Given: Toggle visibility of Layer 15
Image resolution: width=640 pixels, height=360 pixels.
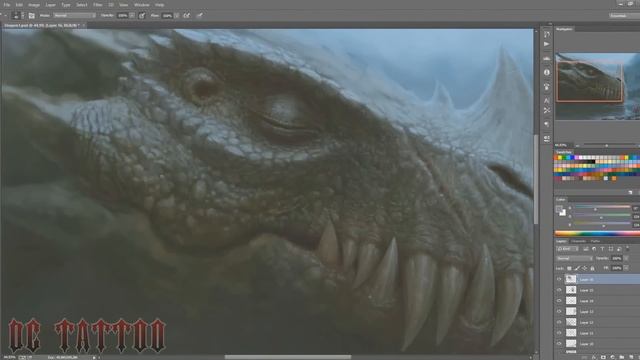Looking at the screenshot, I should click(559, 290).
